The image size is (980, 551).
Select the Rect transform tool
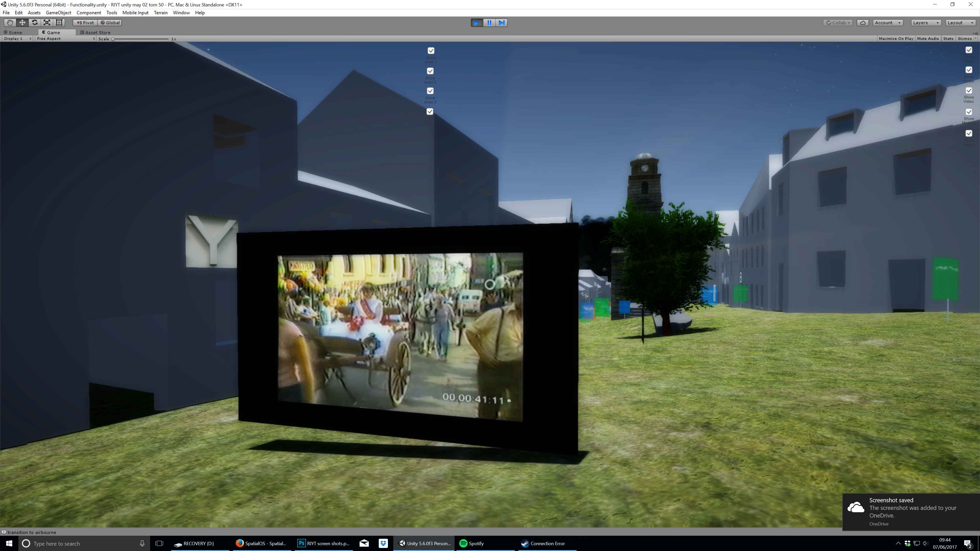click(x=59, y=22)
